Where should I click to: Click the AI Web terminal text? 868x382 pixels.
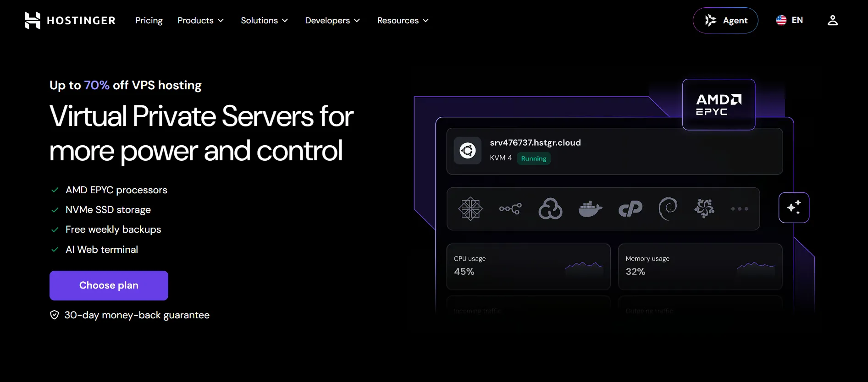click(102, 250)
